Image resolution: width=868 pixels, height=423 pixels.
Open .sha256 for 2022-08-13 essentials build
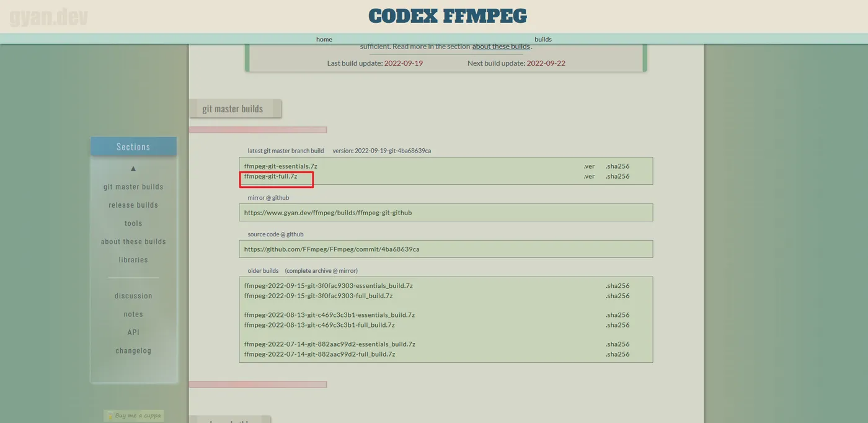coord(618,315)
